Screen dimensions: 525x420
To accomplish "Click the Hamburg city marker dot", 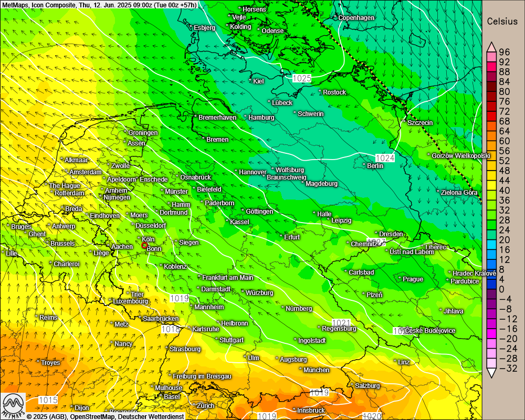I will [246, 117].
